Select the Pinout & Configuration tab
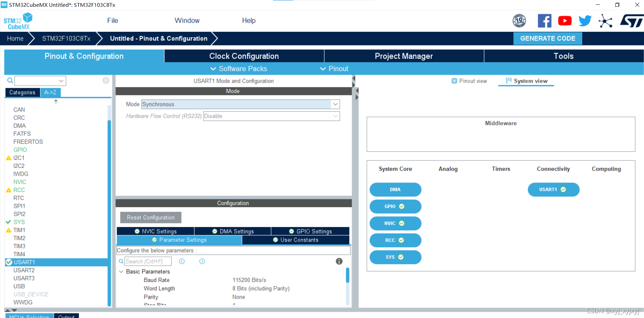 tap(84, 56)
